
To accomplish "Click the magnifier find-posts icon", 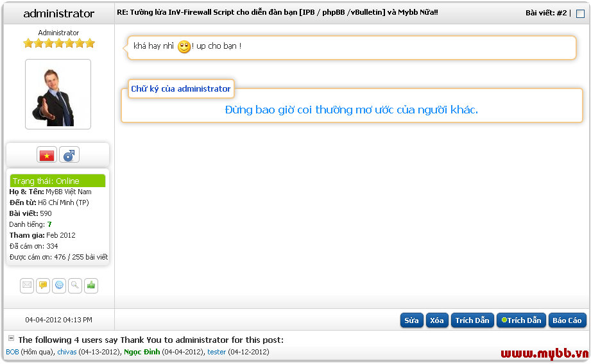I will pyautogui.click(x=75, y=286).
